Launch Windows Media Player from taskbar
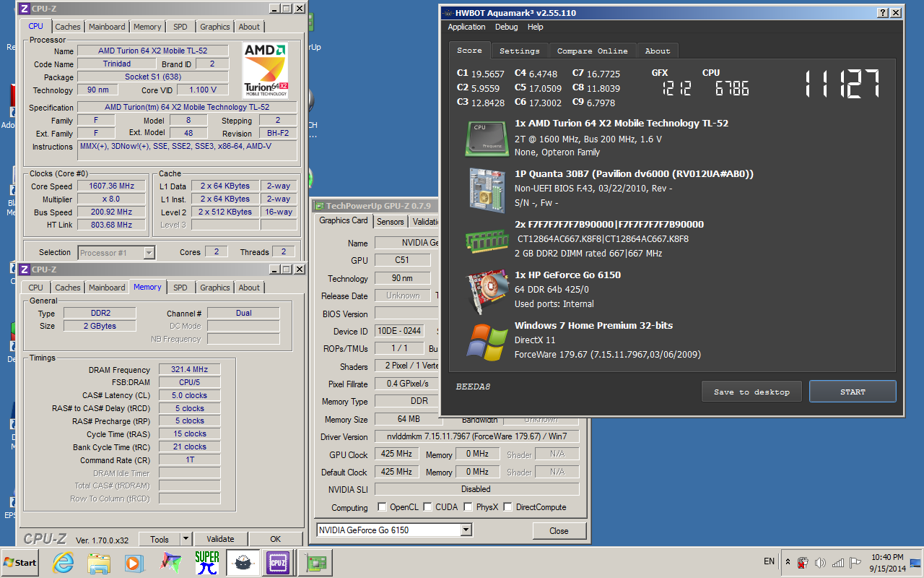Screen dimensions: 924x578 pyautogui.click(x=134, y=562)
